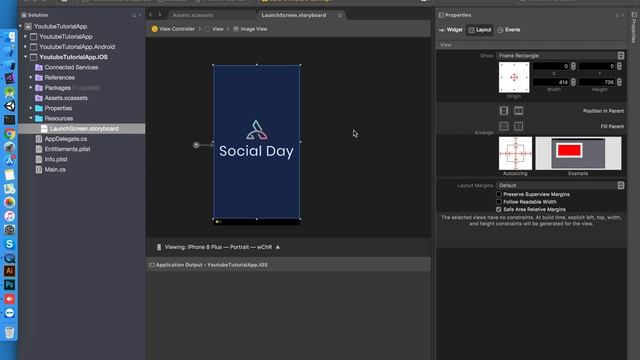640x360 pixels.
Task: Step the Height value stepper
Action: point(619,82)
